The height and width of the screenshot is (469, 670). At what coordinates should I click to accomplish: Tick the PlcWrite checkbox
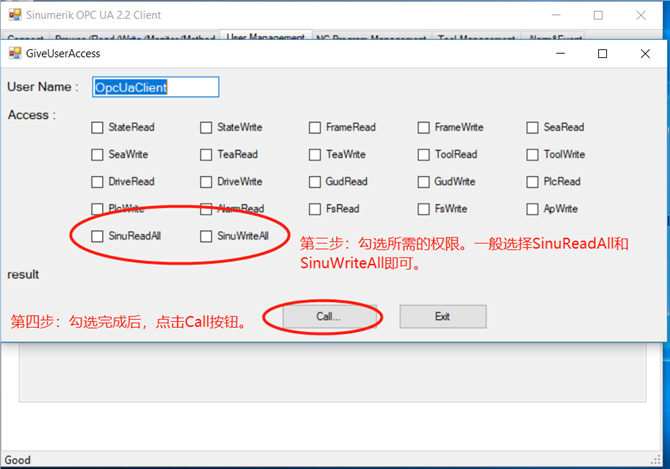point(97,209)
